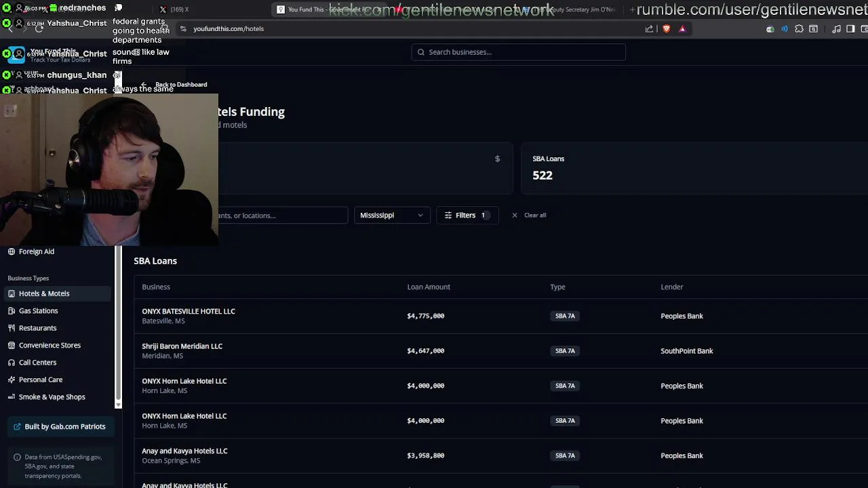Click the Convenience Stores sidebar icon
Screen dimensions: 868x488
[x=12, y=345]
